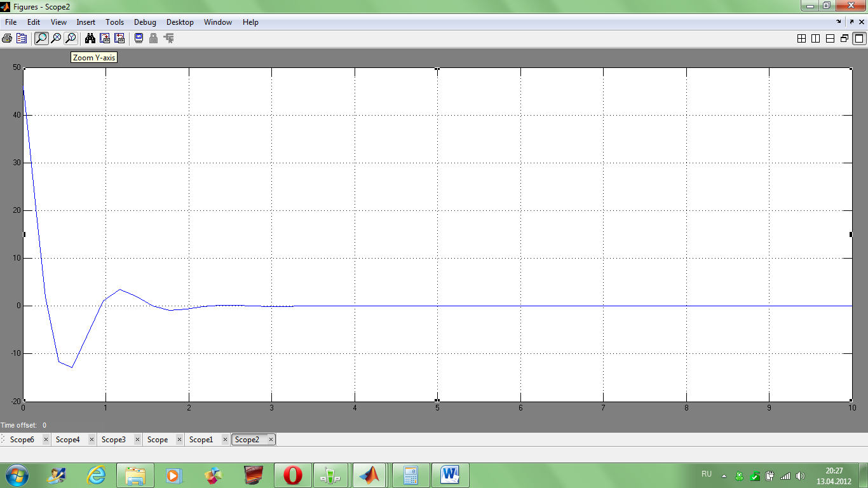The image size is (868, 488).
Task: Open Opera browser from taskbar
Action: (293, 475)
